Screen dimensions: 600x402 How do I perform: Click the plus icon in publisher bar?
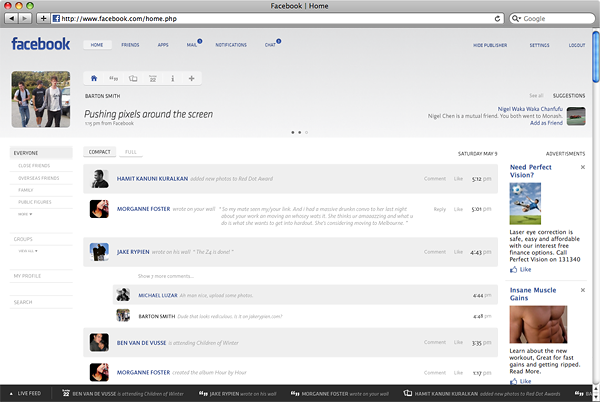(192, 78)
